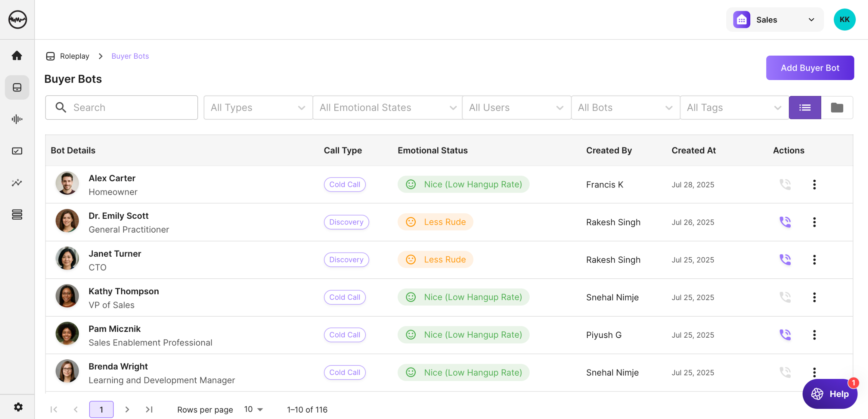The width and height of the screenshot is (868, 419).
Task: Open the analytics trend sidebar icon
Action: (17, 183)
